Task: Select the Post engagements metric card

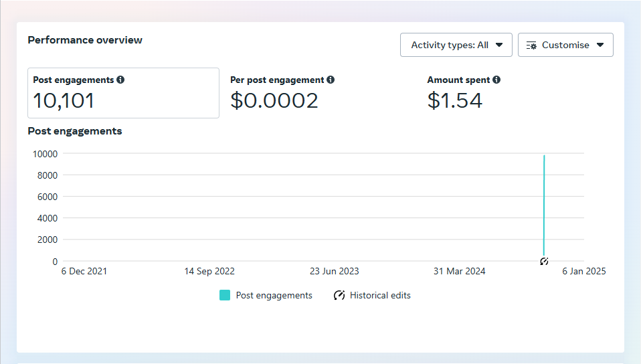Action: (x=123, y=93)
